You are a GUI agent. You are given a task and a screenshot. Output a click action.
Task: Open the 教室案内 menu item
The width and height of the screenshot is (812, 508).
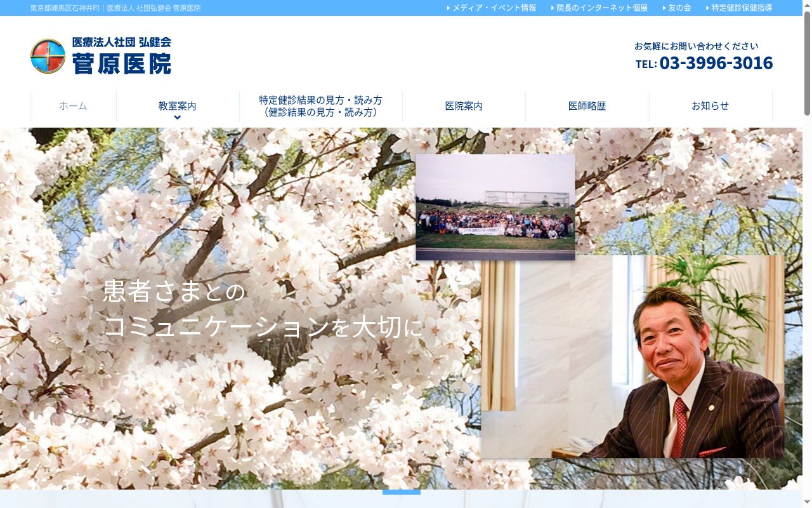click(178, 106)
